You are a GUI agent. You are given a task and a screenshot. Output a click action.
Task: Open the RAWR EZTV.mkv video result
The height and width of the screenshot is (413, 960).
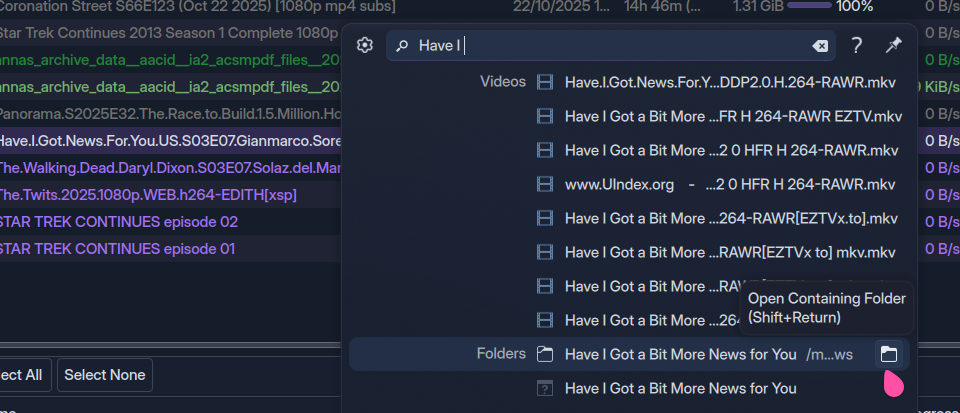click(x=732, y=116)
